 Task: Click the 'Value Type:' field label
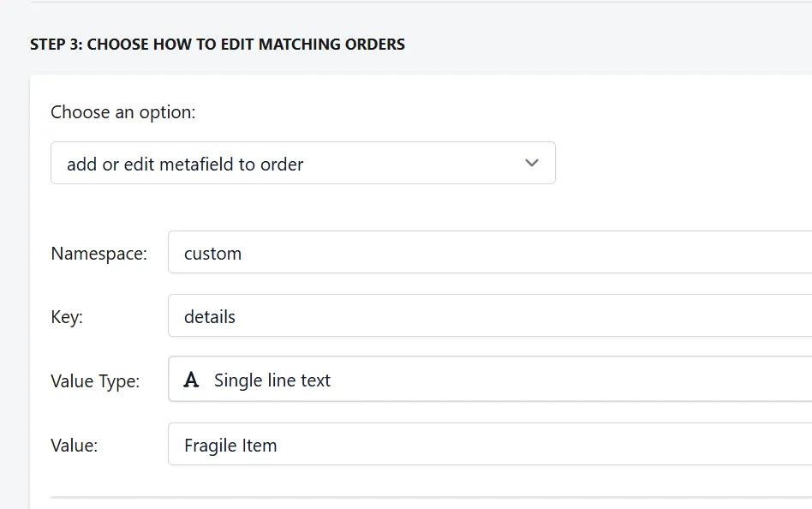pyautogui.click(x=95, y=381)
